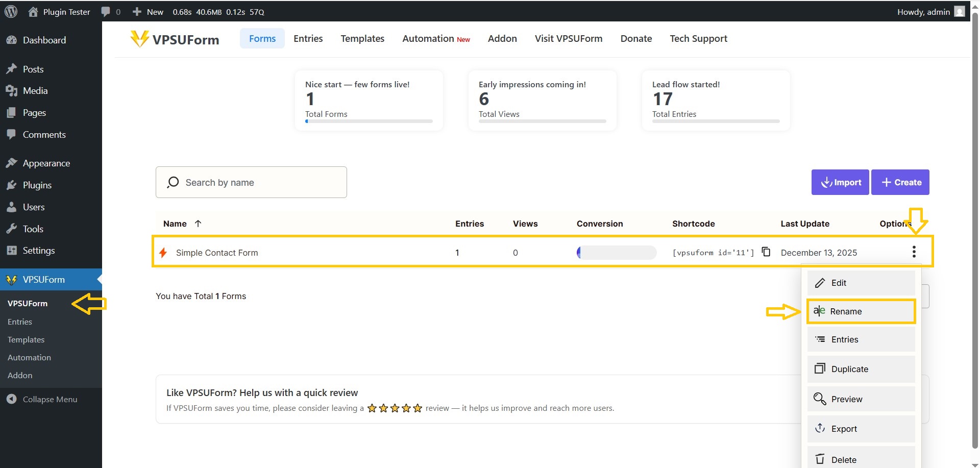This screenshot has width=980, height=468.
Task: Open the Simple Contact Form
Action: (217, 253)
